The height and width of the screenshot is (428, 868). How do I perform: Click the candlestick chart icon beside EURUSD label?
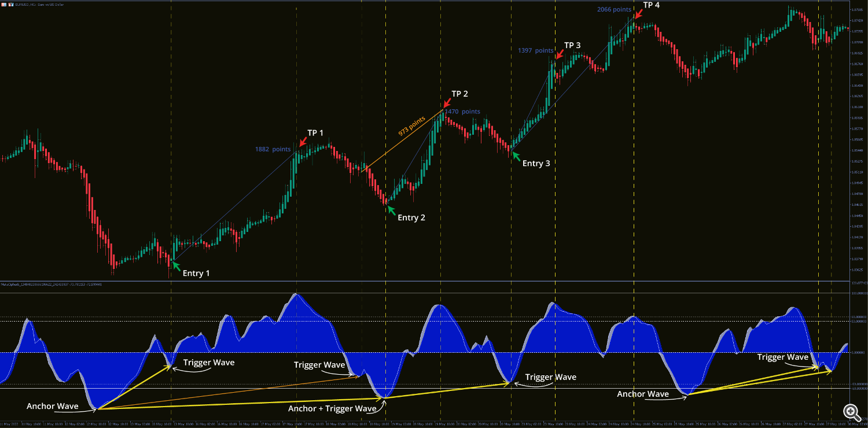pyautogui.click(x=10, y=3)
